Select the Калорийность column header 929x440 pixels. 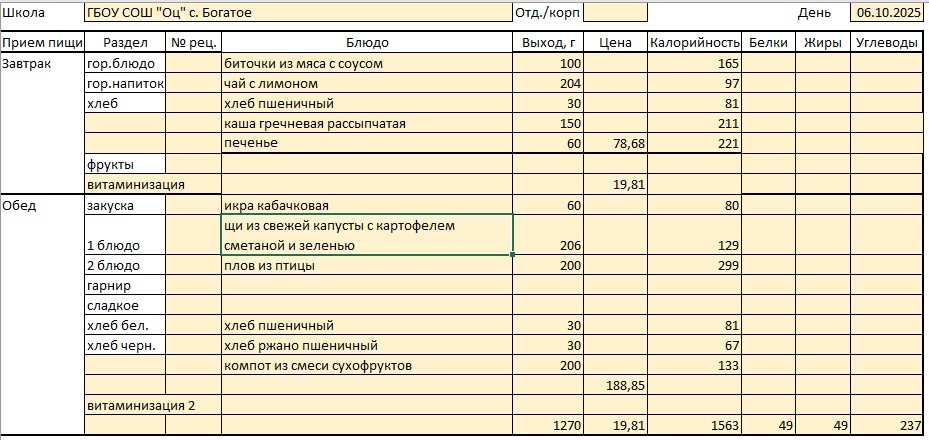(x=695, y=43)
